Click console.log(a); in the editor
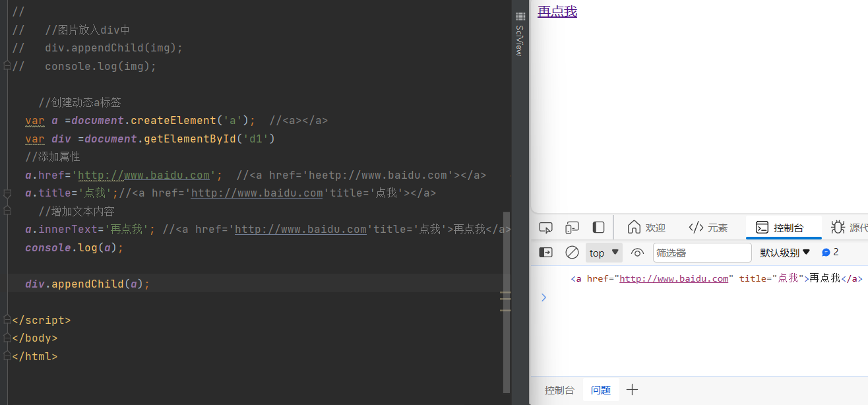Viewport: 868px width, 405px height. pos(75,248)
